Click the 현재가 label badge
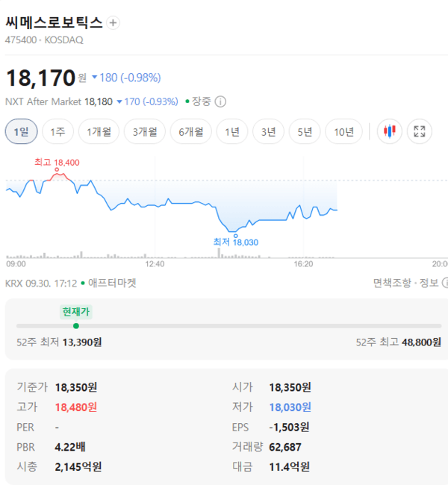Image resolution: width=448 pixels, height=485 pixels. pyautogui.click(x=76, y=312)
